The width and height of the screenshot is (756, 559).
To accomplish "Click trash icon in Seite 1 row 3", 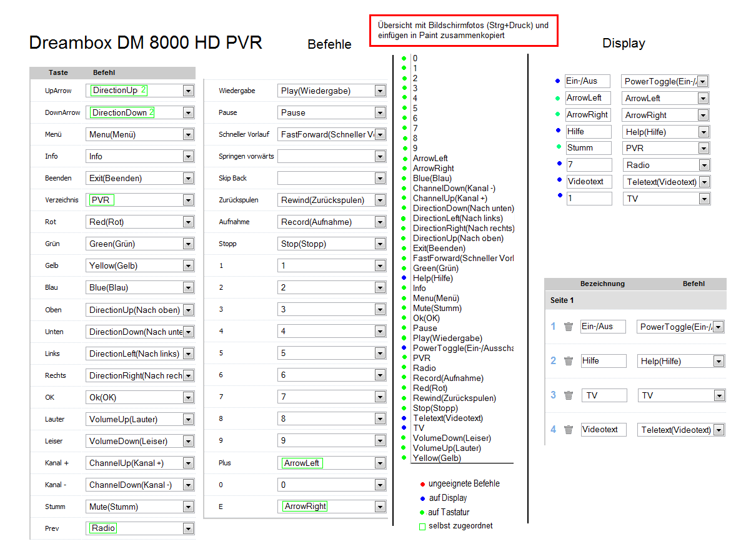I will point(568,395).
